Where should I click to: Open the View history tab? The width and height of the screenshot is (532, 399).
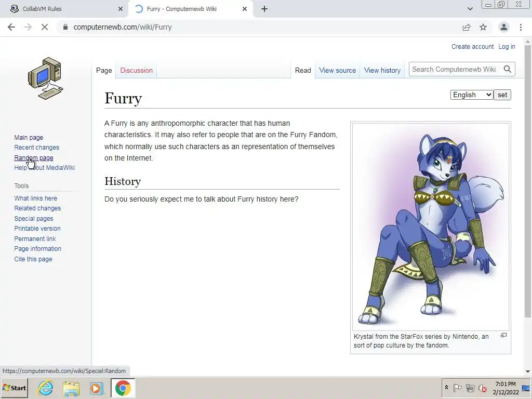(382, 70)
